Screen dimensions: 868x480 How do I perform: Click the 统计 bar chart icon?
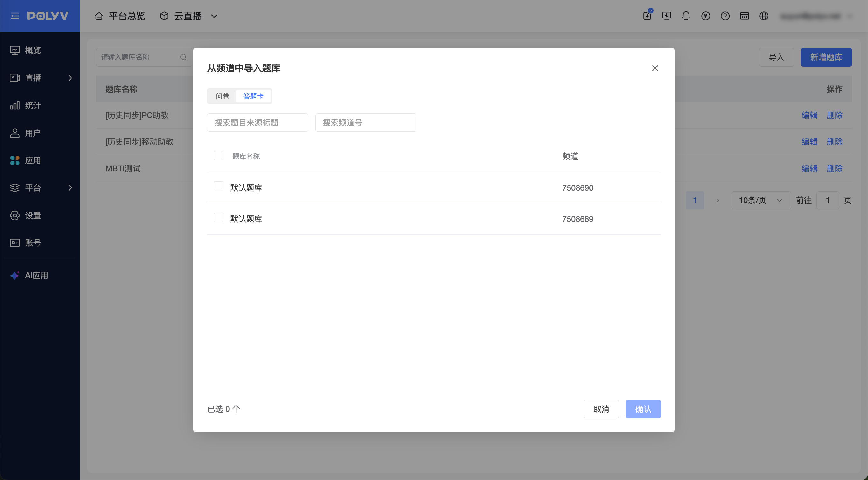click(15, 105)
